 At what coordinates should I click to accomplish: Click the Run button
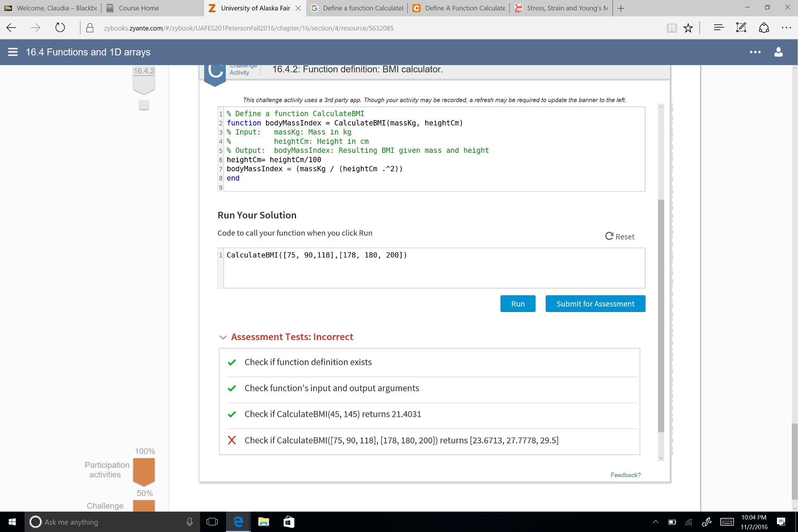(x=518, y=304)
